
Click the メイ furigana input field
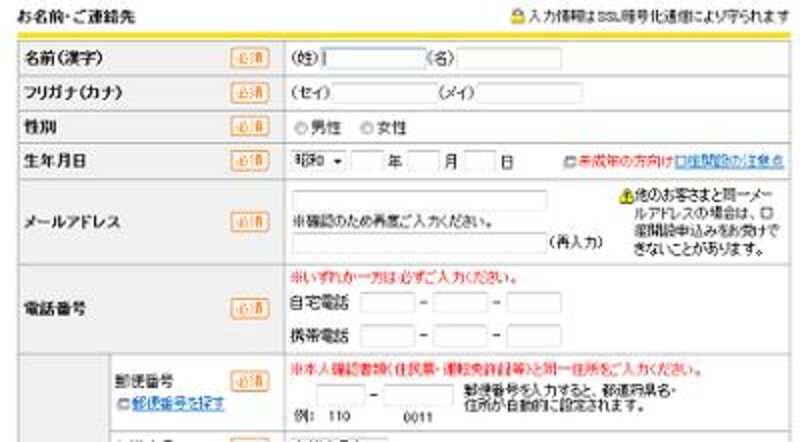pos(530,93)
